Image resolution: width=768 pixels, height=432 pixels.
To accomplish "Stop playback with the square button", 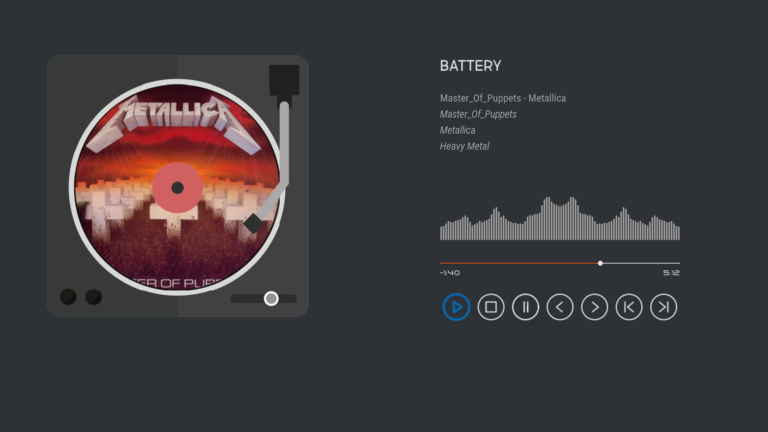I will [x=491, y=307].
